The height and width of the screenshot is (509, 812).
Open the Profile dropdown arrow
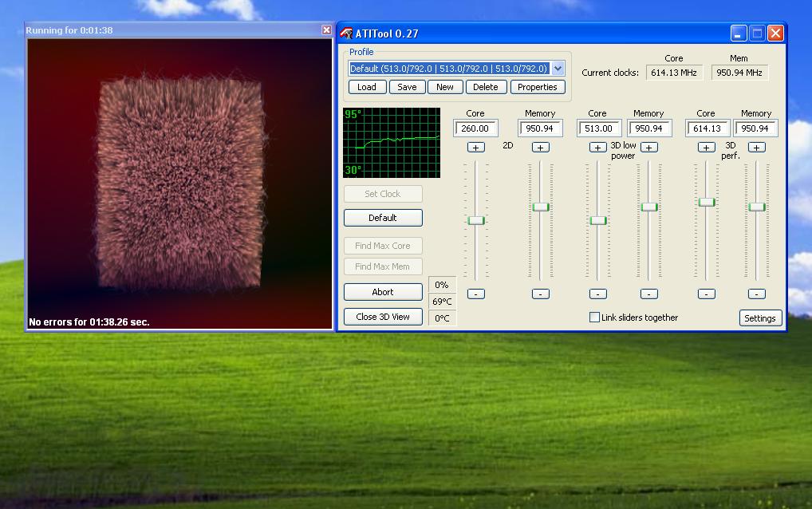[x=558, y=69]
